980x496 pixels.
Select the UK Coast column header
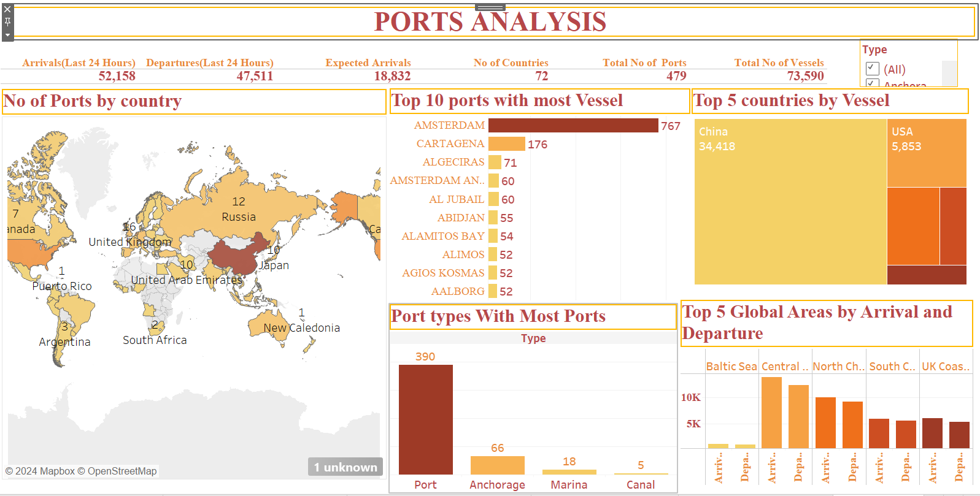click(x=945, y=367)
